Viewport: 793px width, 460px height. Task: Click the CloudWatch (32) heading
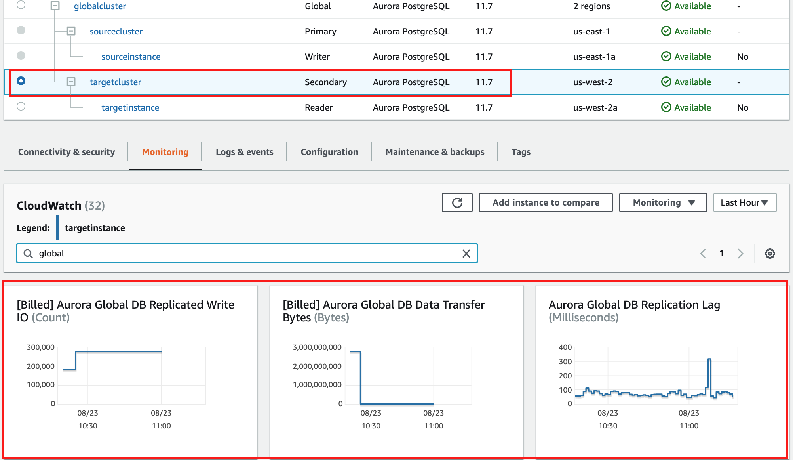click(x=61, y=206)
